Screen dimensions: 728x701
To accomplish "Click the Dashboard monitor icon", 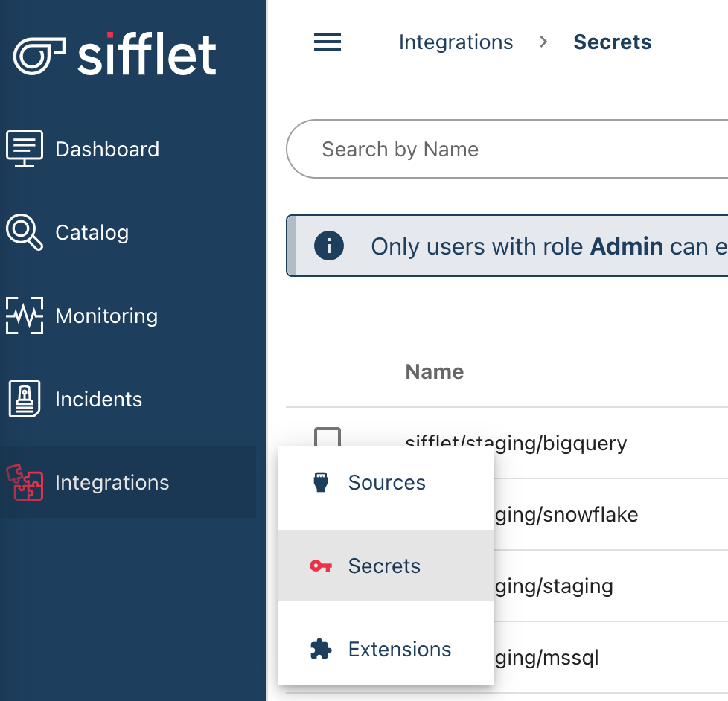I will (x=25, y=149).
